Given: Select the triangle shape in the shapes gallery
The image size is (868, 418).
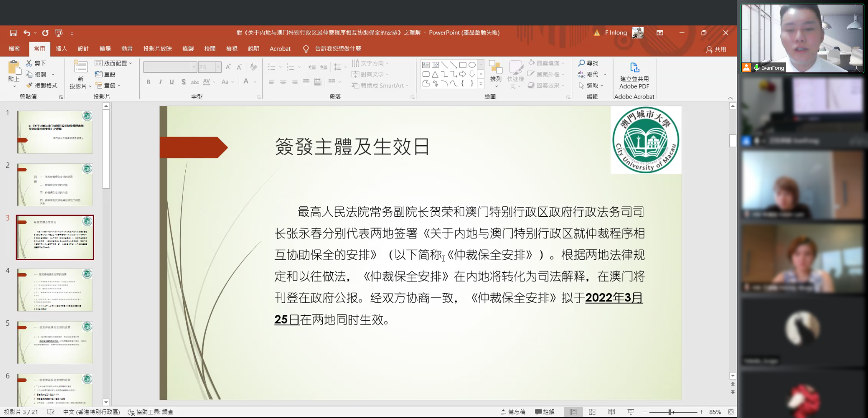Looking at the screenshot, I should [435, 74].
